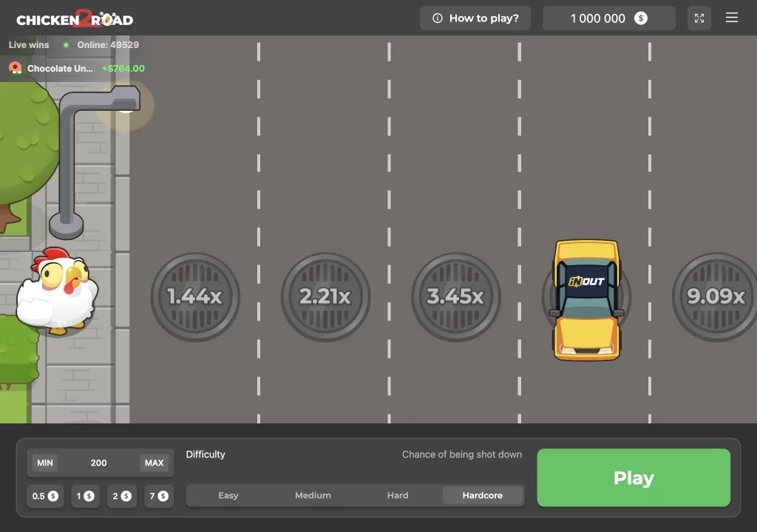The width and height of the screenshot is (757, 532).
Task: Click the 3.45x manhole multiplier
Action: pyautogui.click(x=455, y=297)
